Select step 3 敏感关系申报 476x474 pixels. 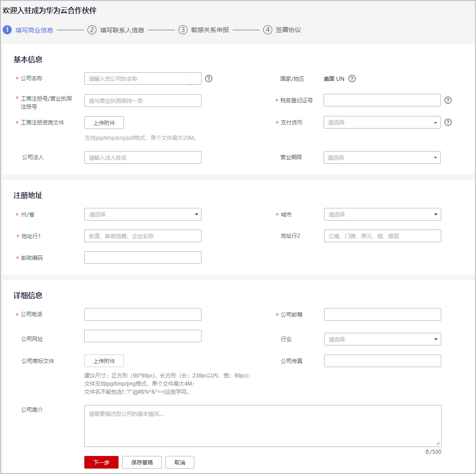pos(204,30)
